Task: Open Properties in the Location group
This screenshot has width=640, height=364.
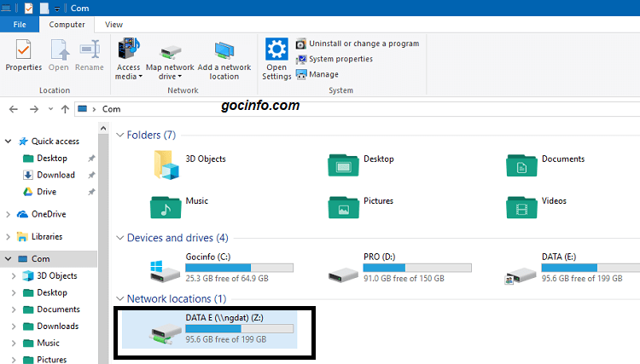Action: (x=23, y=55)
